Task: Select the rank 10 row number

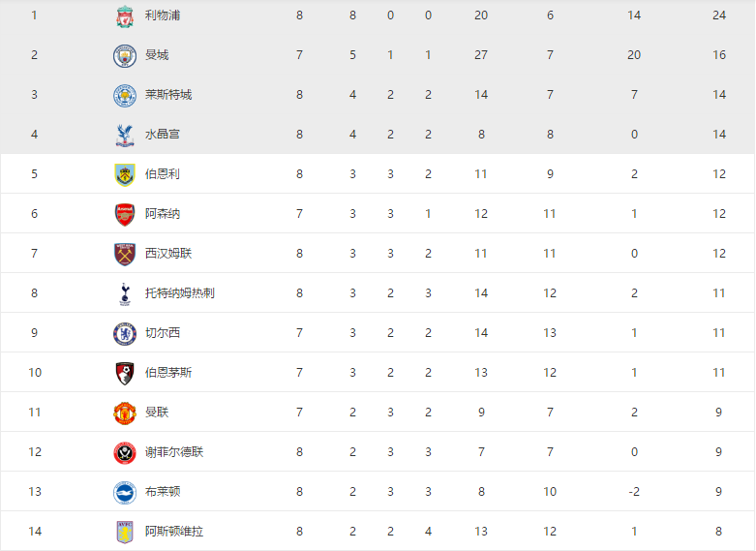Action: 35,373
